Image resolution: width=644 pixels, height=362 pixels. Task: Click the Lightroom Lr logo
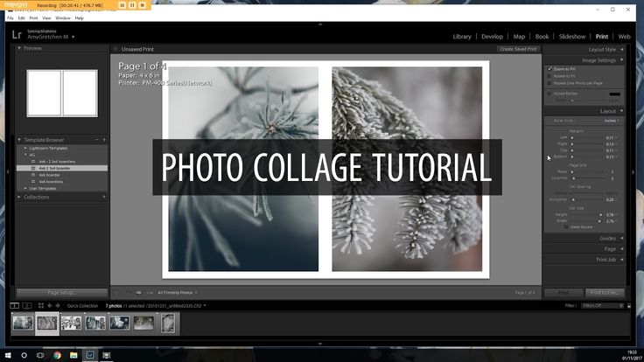point(17,34)
